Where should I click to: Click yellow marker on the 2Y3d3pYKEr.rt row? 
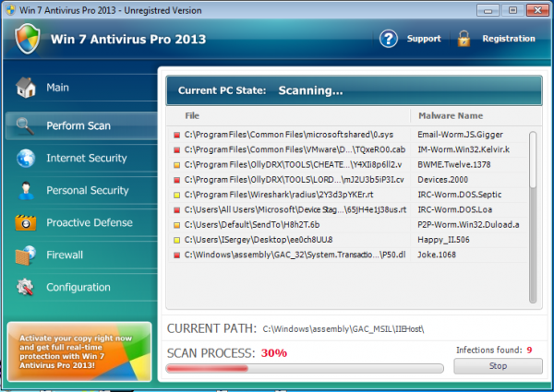pyautogui.click(x=176, y=196)
